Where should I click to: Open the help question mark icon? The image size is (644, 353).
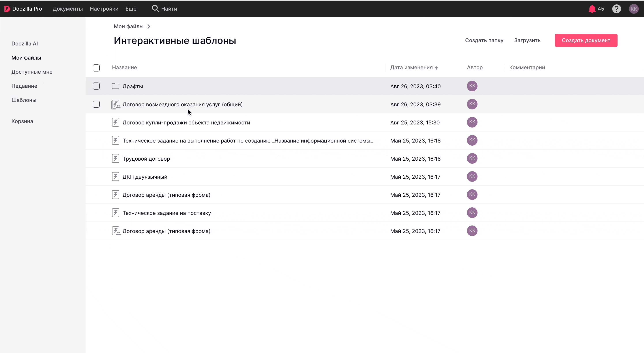pos(616,9)
